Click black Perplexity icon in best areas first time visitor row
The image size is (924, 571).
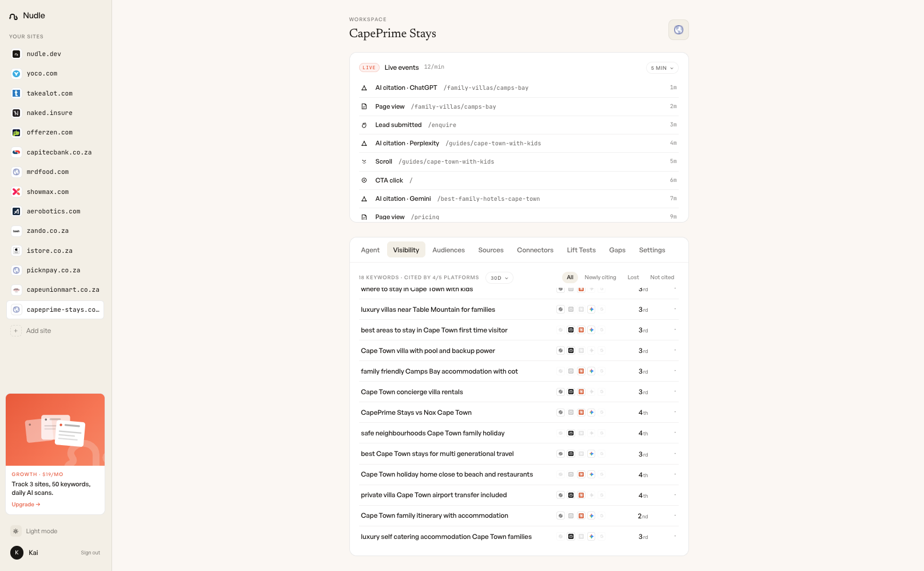(x=571, y=330)
